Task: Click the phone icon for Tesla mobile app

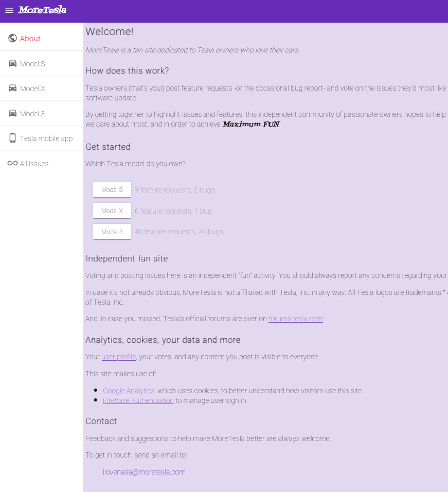Action: (12, 138)
